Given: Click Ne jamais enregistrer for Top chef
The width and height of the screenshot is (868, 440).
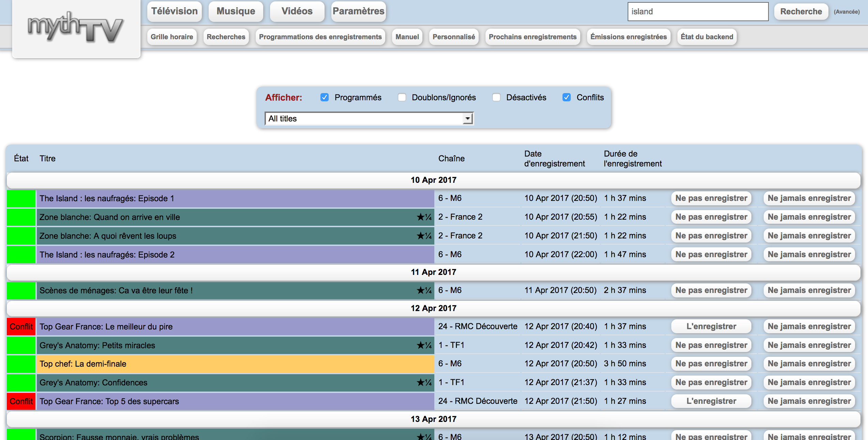Looking at the screenshot, I should [809, 364].
